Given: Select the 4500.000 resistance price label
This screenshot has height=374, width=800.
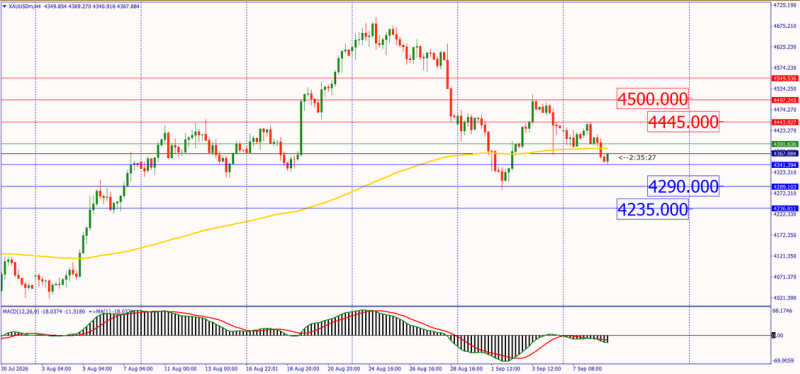Looking at the screenshot, I should point(652,99).
